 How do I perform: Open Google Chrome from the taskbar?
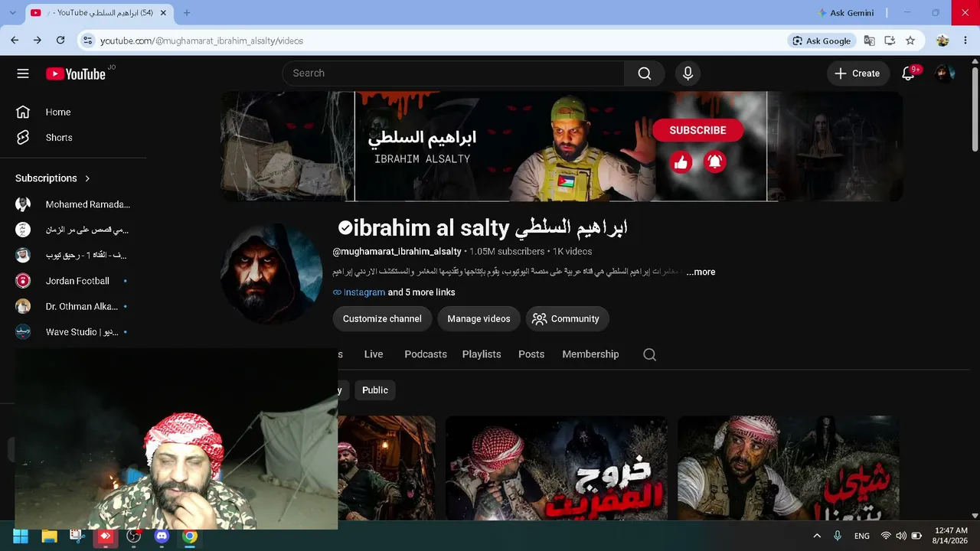190,536
